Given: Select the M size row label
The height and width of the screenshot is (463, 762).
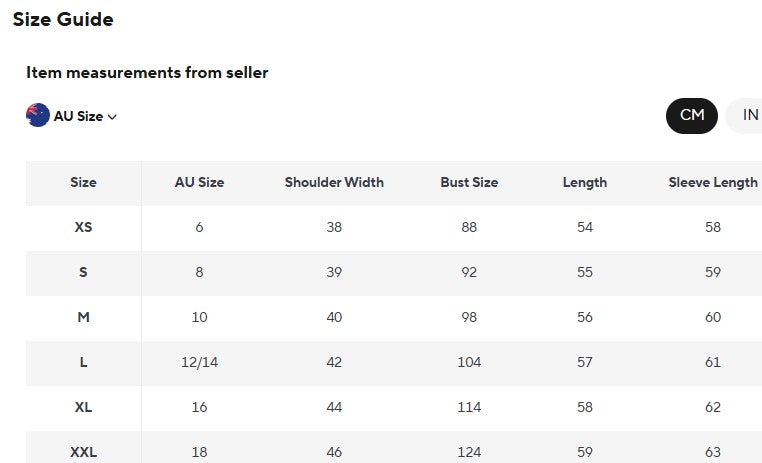Looking at the screenshot, I should (83, 317).
